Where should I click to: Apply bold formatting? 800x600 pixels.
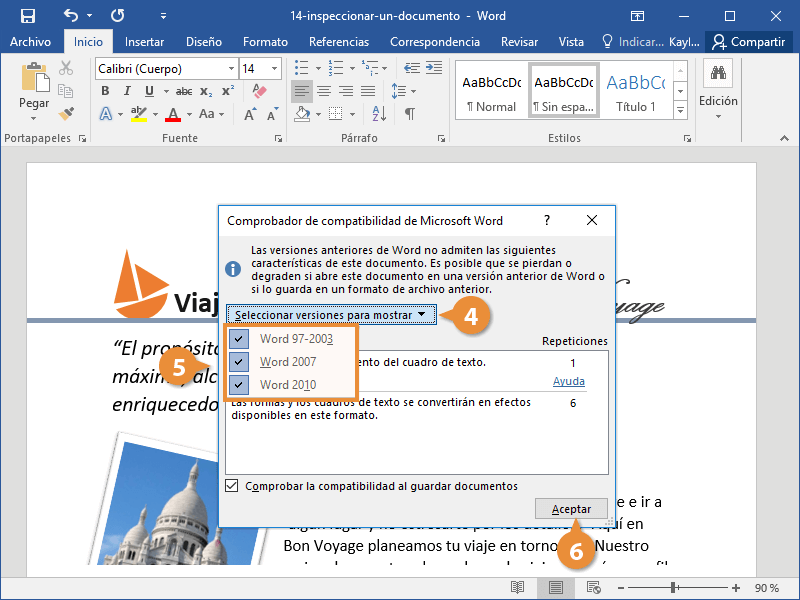(x=105, y=91)
